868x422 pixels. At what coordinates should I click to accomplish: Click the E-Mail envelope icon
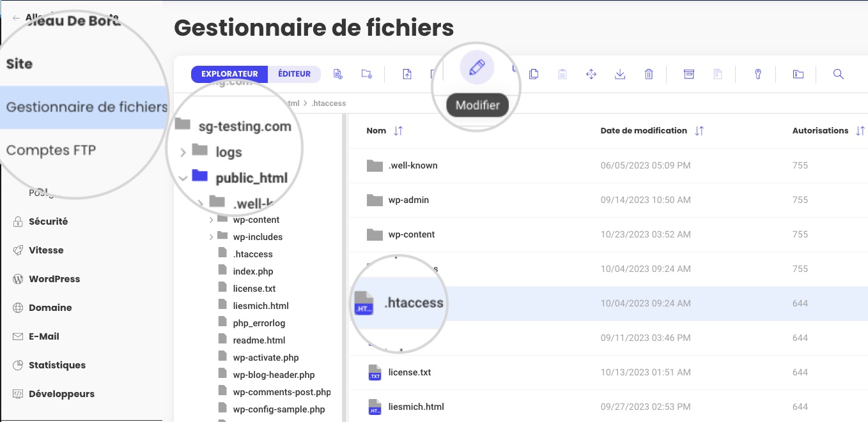[18, 336]
